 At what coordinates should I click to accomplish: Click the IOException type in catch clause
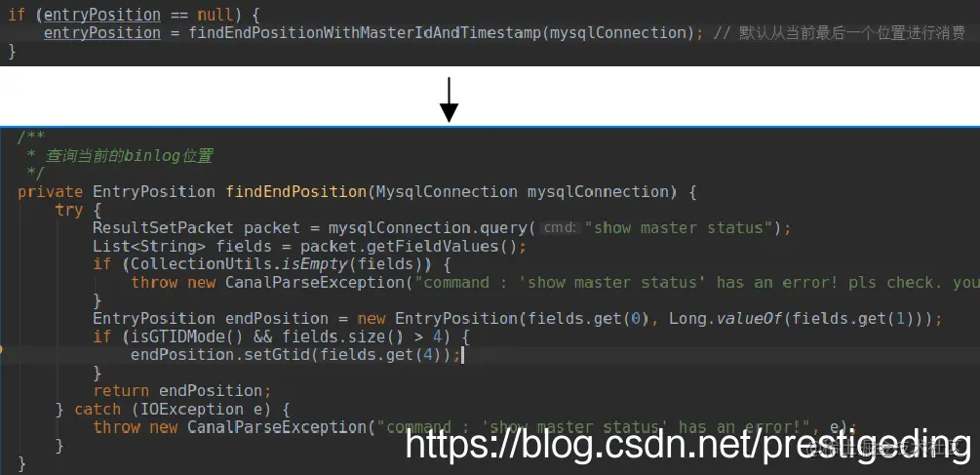pyautogui.click(x=191, y=410)
